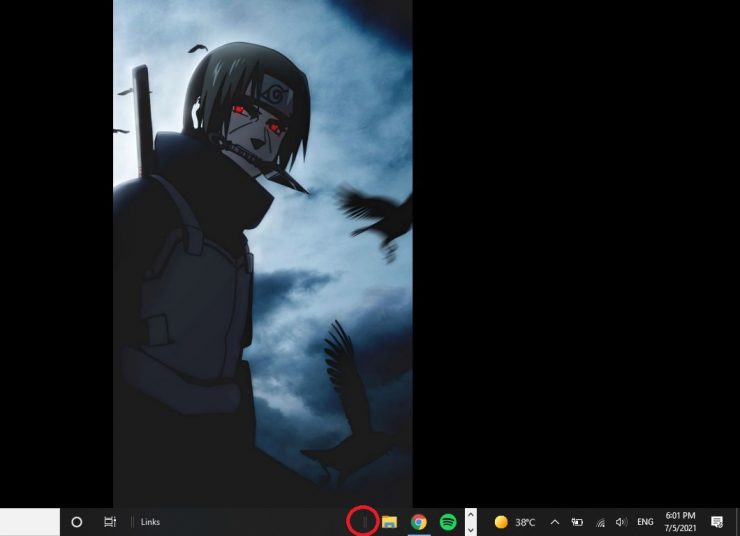Click the taskbar icons scroll down arrow
Image resolution: width=740 pixels, height=536 pixels.
pos(471,529)
